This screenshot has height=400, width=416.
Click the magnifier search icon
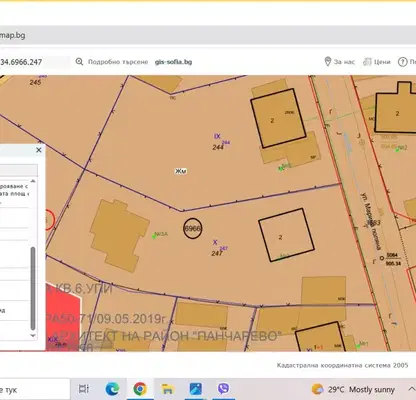(x=79, y=62)
